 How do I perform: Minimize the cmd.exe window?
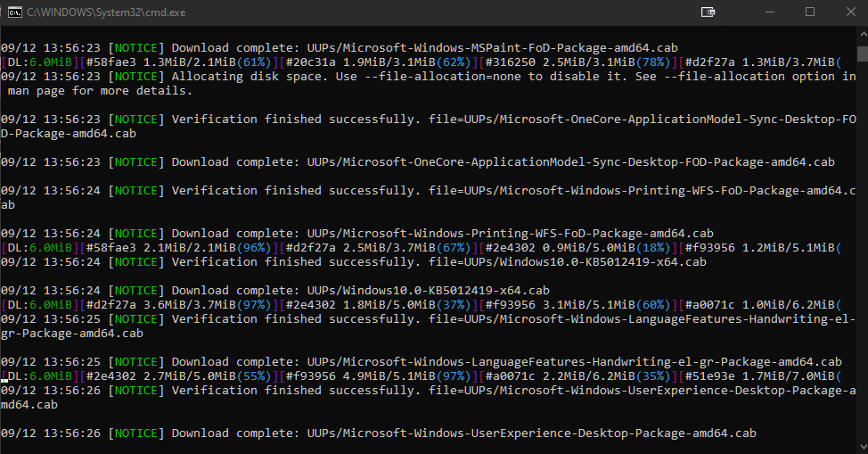pos(769,12)
